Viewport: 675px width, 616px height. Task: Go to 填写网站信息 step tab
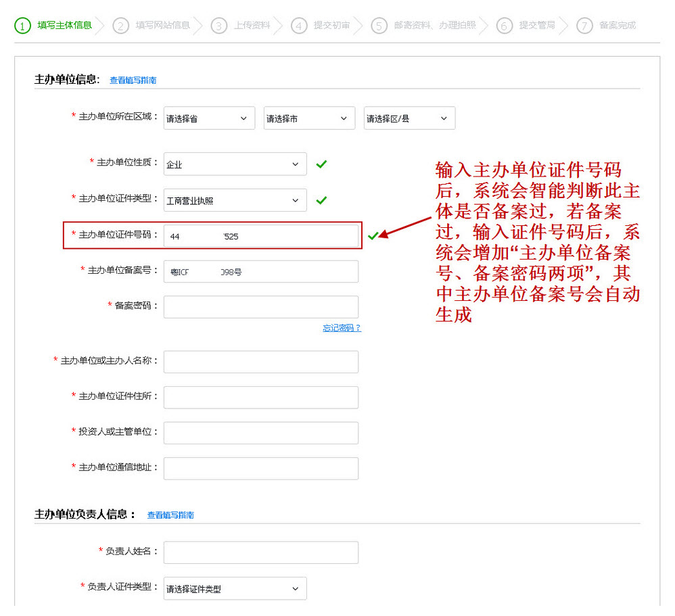(162, 26)
